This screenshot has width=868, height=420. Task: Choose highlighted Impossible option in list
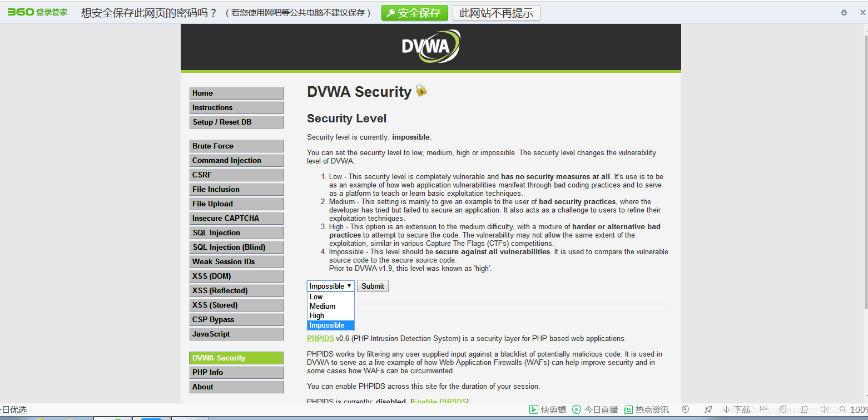(331, 325)
